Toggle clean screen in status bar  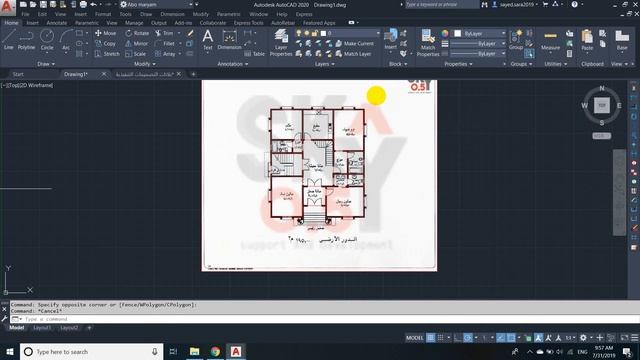(624, 338)
